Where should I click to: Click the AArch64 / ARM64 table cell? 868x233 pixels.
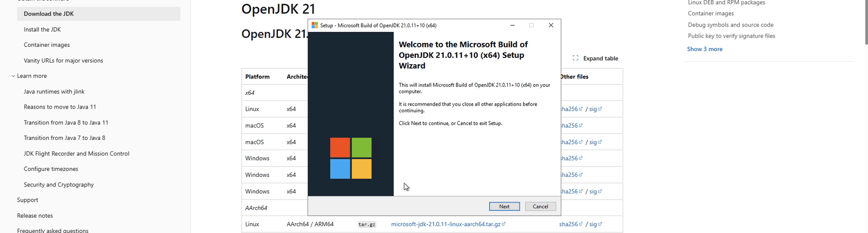(x=310, y=224)
